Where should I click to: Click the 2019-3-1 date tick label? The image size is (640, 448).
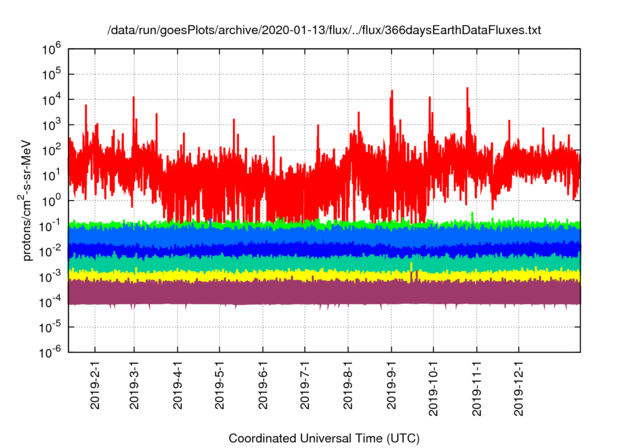pyautogui.click(x=134, y=385)
